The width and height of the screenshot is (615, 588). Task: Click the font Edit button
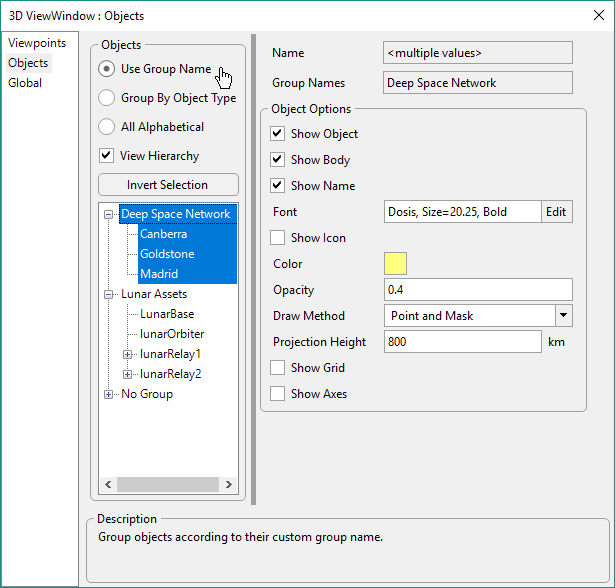(x=556, y=212)
